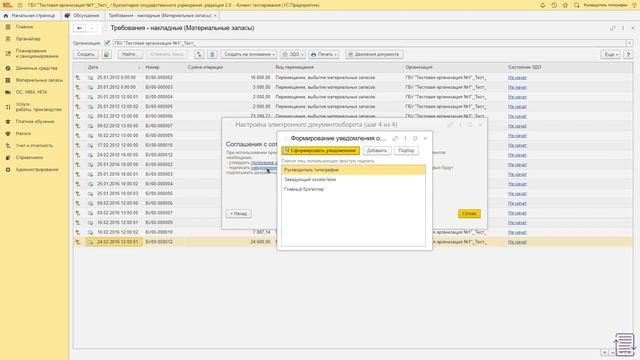This screenshot has width=640, height=360.
Task: Click the link icon in notification dialog header
Action: click(x=395, y=138)
